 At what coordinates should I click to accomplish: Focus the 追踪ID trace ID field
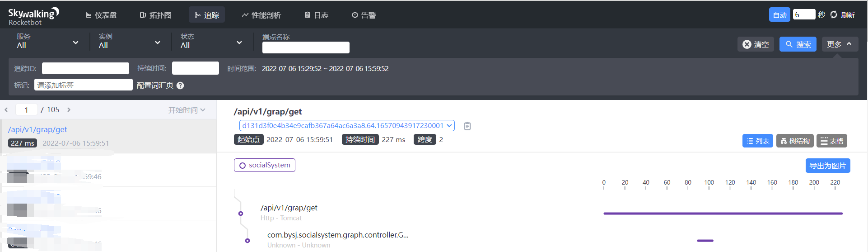85,68
